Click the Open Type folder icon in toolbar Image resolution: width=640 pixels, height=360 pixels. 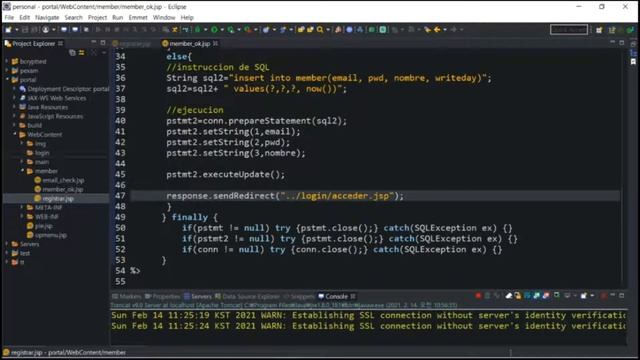pos(301,29)
